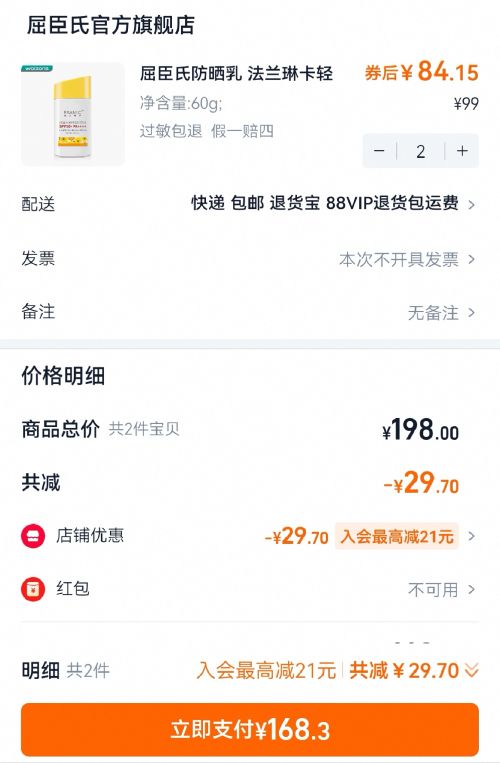Tap the 立即支付 pay now button
The image size is (500, 763).
coord(250,729)
